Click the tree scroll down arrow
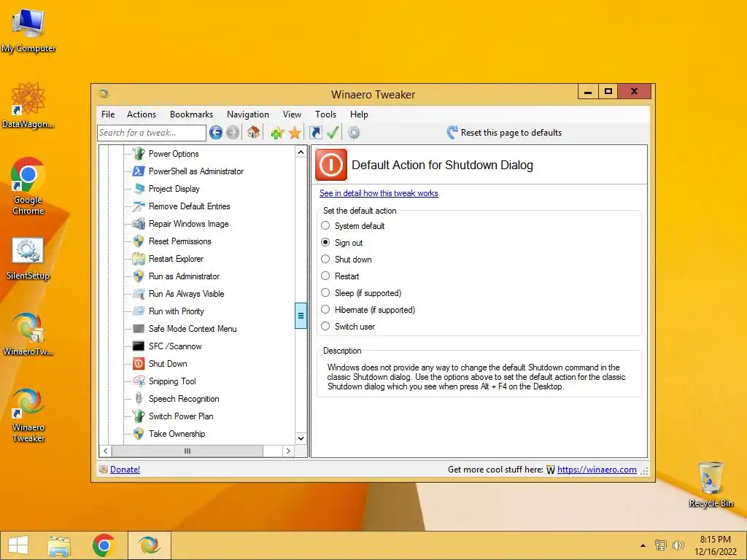747x560 pixels. tap(301, 438)
